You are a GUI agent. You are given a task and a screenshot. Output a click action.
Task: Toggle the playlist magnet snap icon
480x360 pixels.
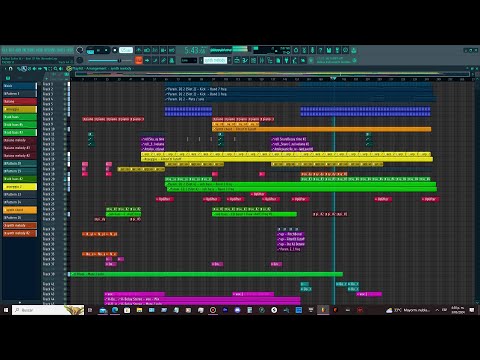(x=10, y=68)
